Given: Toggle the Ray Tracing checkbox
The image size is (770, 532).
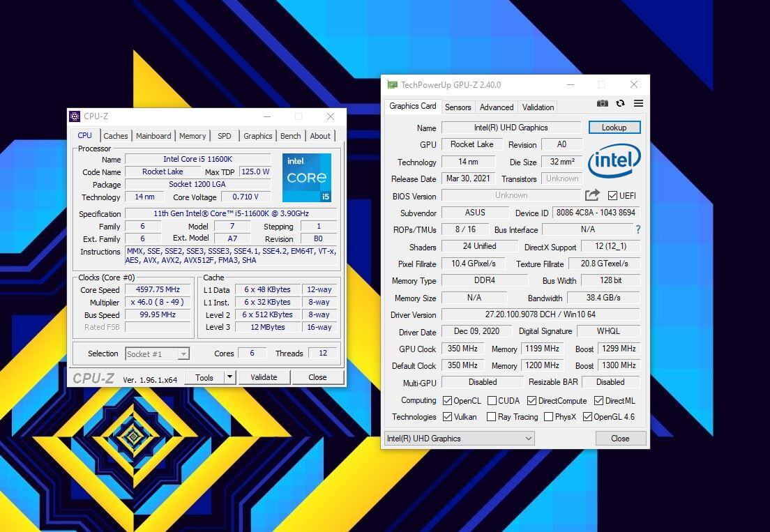Looking at the screenshot, I should click(x=490, y=417).
